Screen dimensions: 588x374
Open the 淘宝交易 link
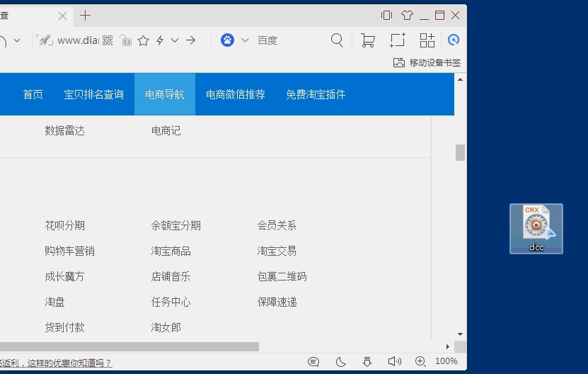click(277, 251)
